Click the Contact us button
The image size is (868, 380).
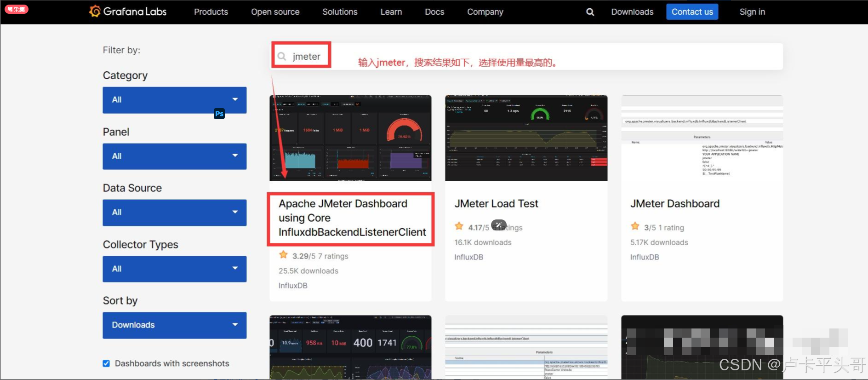pyautogui.click(x=692, y=12)
